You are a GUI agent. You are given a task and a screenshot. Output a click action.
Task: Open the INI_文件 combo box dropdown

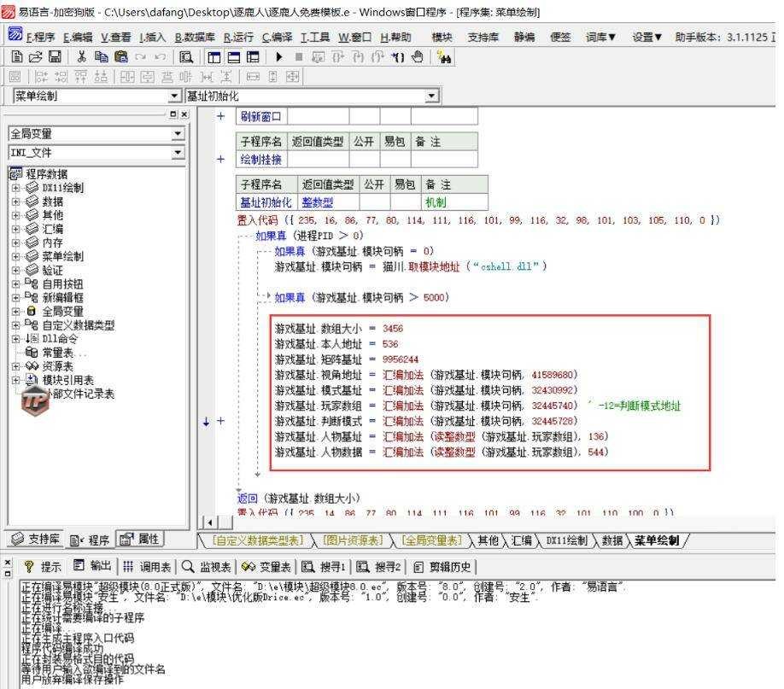click(x=178, y=153)
